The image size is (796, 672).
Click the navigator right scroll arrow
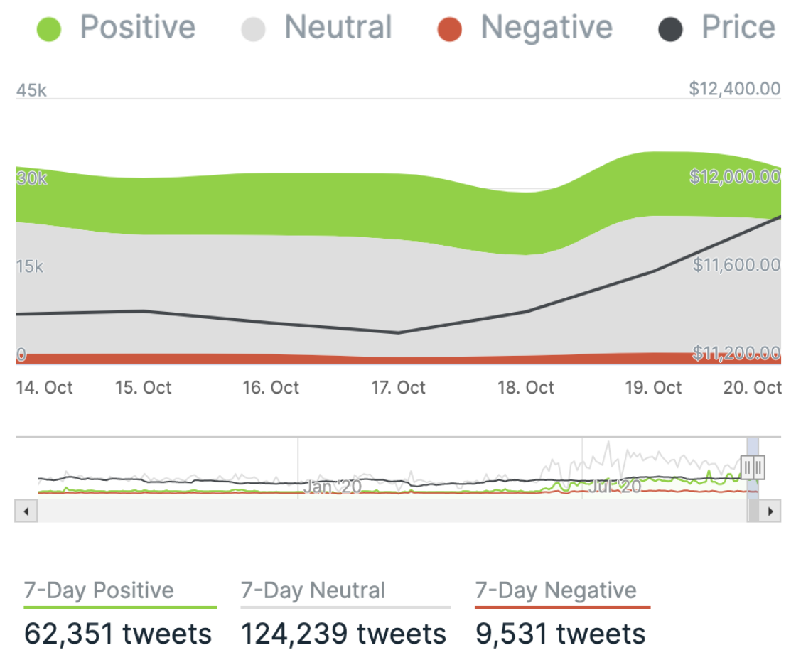point(769,511)
